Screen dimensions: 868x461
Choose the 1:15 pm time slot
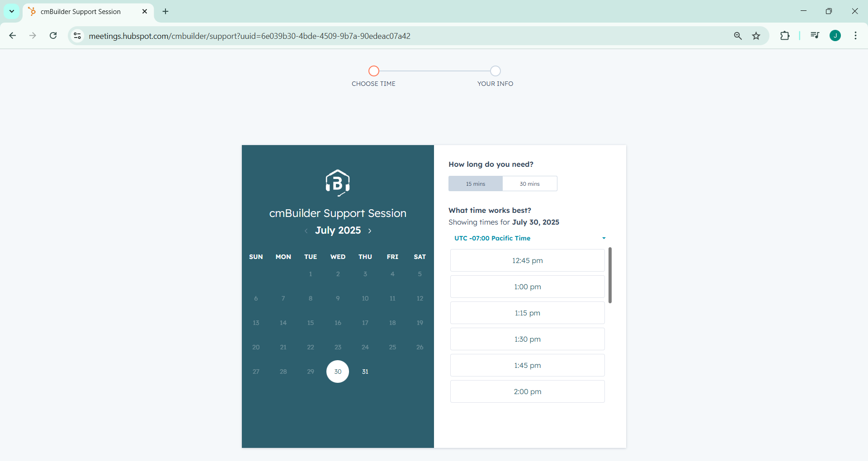527,313
